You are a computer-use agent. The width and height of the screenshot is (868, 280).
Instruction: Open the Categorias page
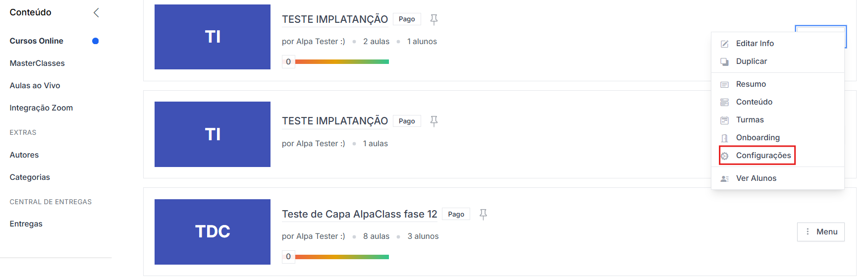(x=30, y=177)
